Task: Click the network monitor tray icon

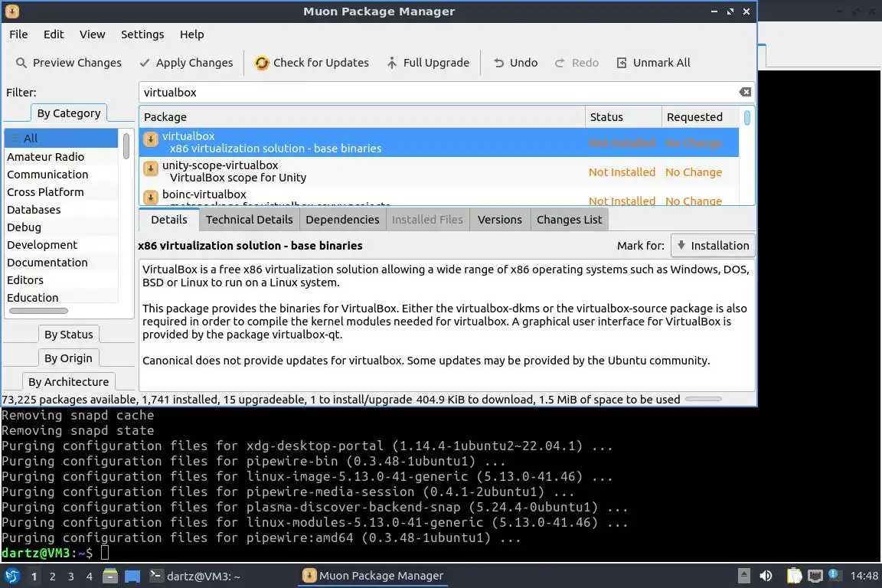Action: (x=815, y=576)
